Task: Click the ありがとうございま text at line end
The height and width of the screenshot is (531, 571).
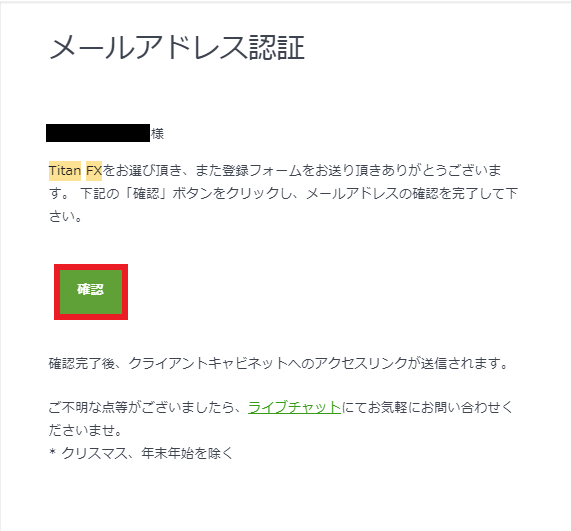Action: pyautogui.click(x=442, y=170)
